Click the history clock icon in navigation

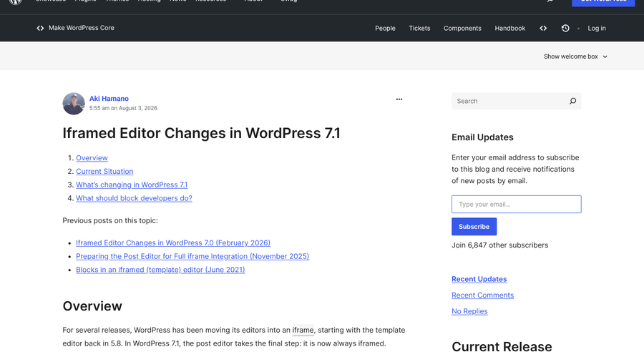(x=565, y=29)
